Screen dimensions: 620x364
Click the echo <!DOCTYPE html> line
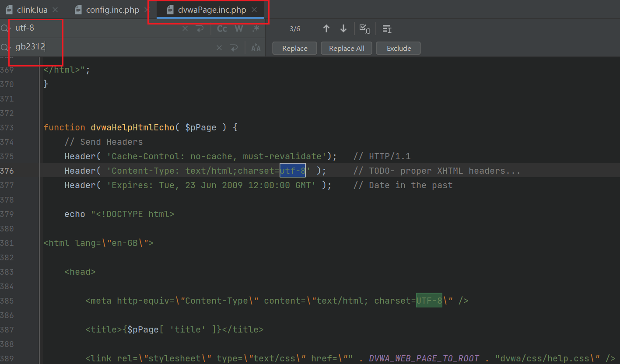point(119,214)
